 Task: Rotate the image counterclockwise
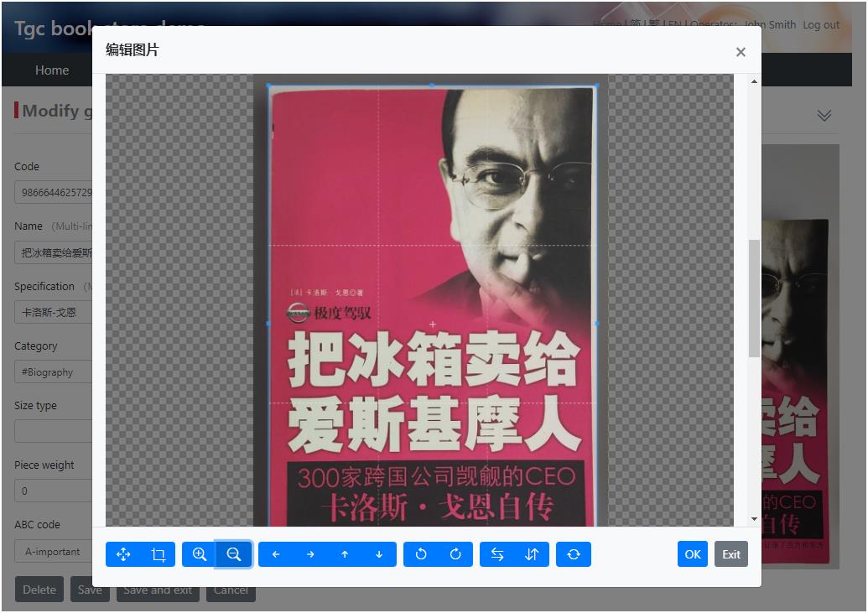coord(421,554)
